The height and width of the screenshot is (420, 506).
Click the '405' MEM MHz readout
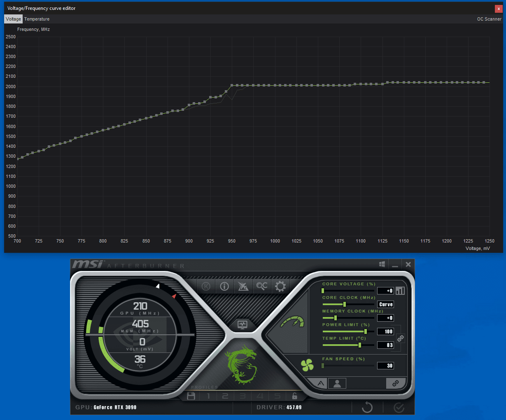(x=140, y=324)
